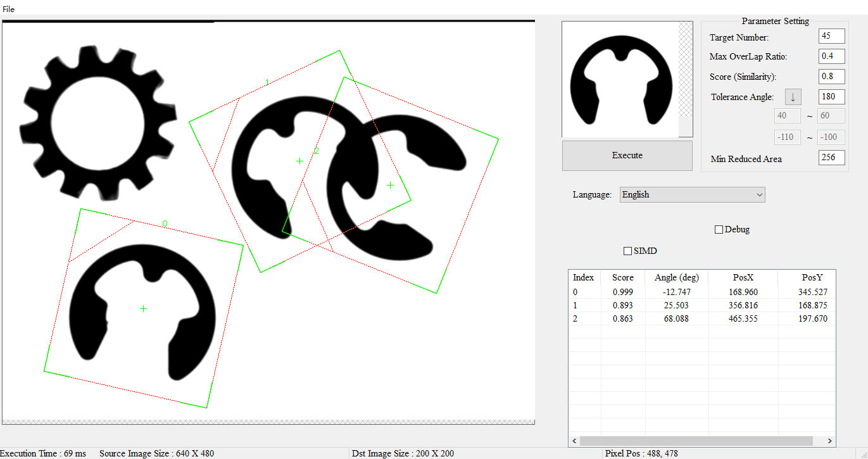The height and width of the screenshot is (459, 868).
Task: Edit the Score (Similarity) field
Action: 831,77
